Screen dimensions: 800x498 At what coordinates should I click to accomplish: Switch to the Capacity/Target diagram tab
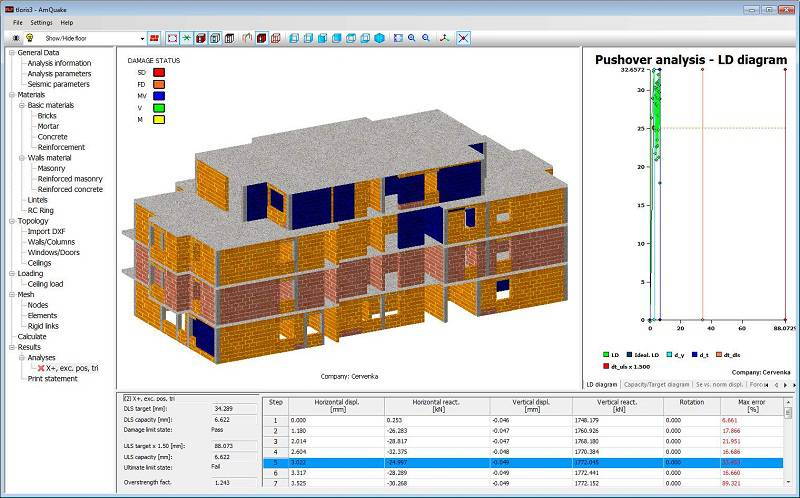[x=656, y=384]
